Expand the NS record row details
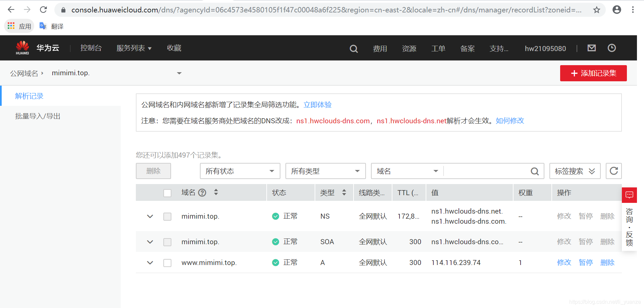 (150, 216)
